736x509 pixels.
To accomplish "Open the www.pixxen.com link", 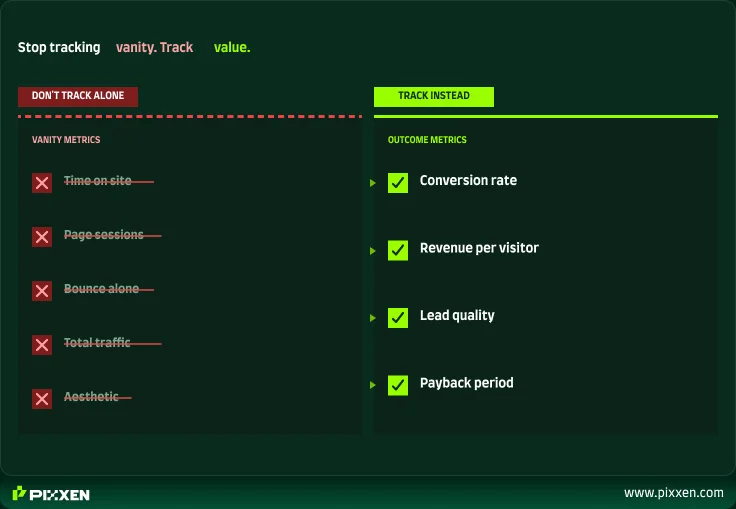I will pyautogui.click(x=674, y=493).
